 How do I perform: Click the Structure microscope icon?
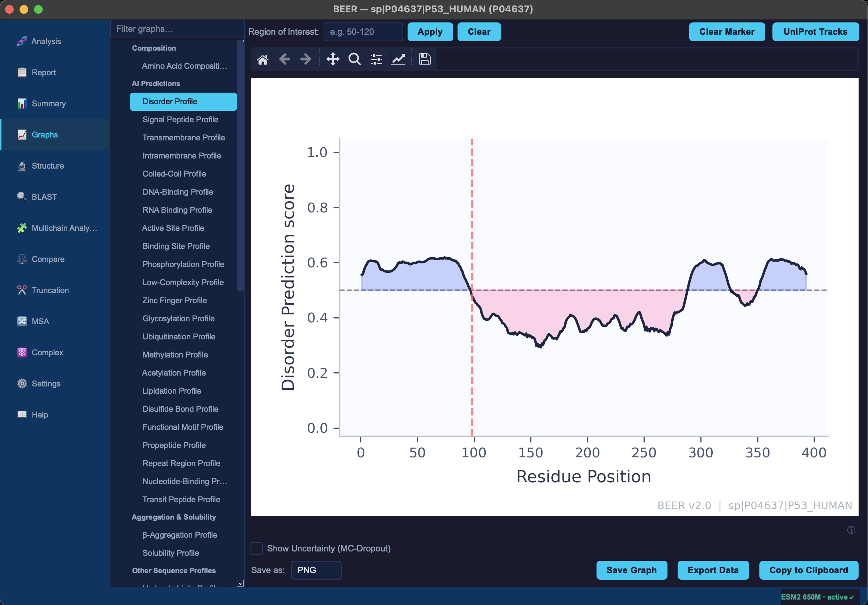(x=22, y=165)
